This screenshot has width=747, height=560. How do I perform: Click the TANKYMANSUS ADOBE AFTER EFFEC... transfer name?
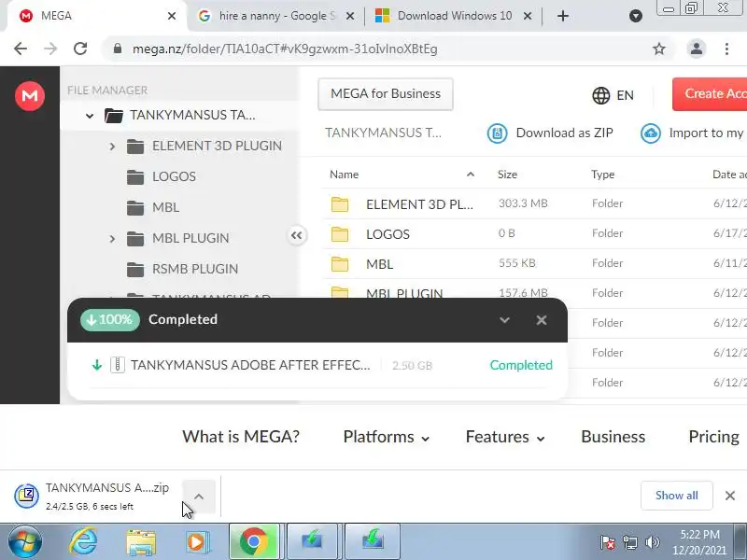[250, 365]
